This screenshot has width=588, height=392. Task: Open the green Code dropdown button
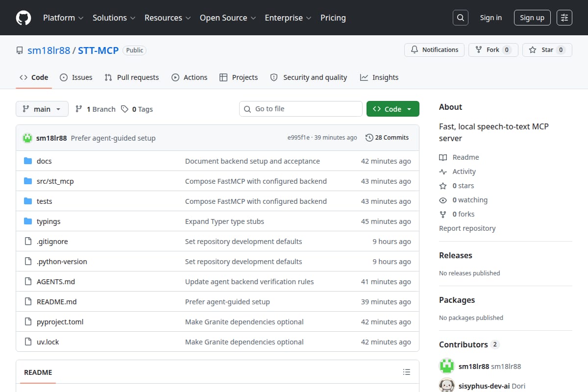click(393, 109)
